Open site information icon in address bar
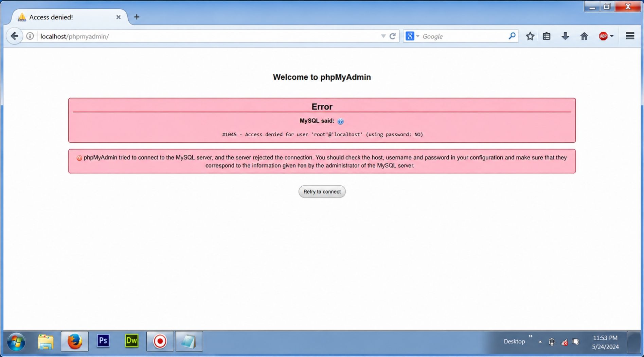644x357 pixels. pyautogui.click(x=30, y=36)
